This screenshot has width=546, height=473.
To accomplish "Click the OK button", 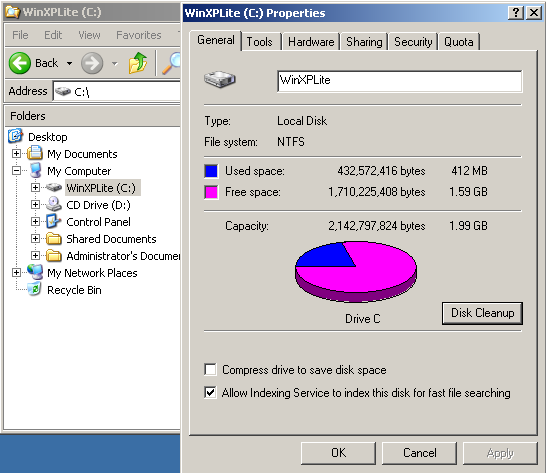I will (338, 453).
